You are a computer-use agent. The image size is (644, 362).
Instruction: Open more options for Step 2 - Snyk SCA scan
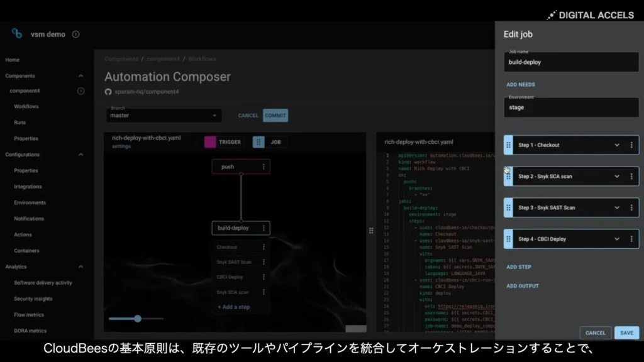coord(631,177)
